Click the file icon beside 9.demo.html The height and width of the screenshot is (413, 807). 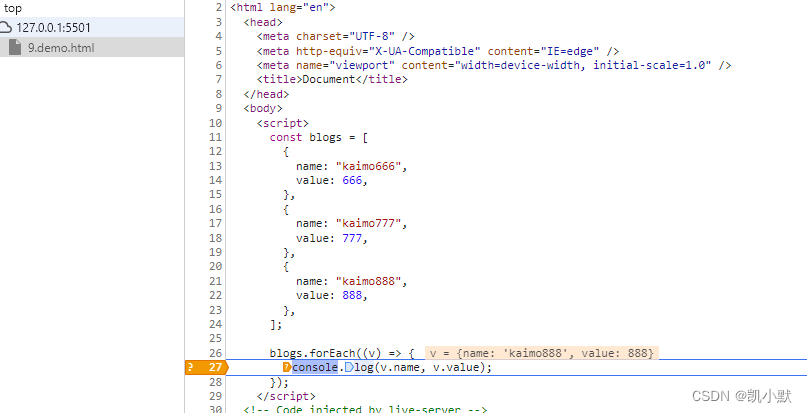[x=16, y=48]
